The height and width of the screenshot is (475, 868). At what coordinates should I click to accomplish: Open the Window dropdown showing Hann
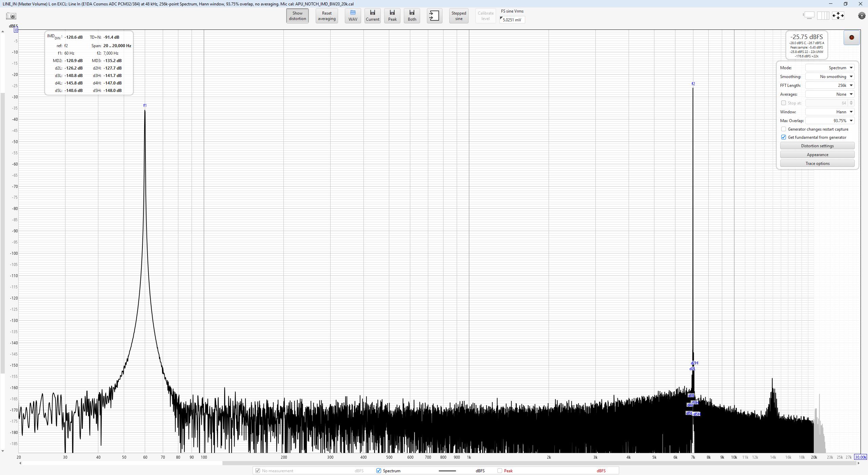pos(830,112)
